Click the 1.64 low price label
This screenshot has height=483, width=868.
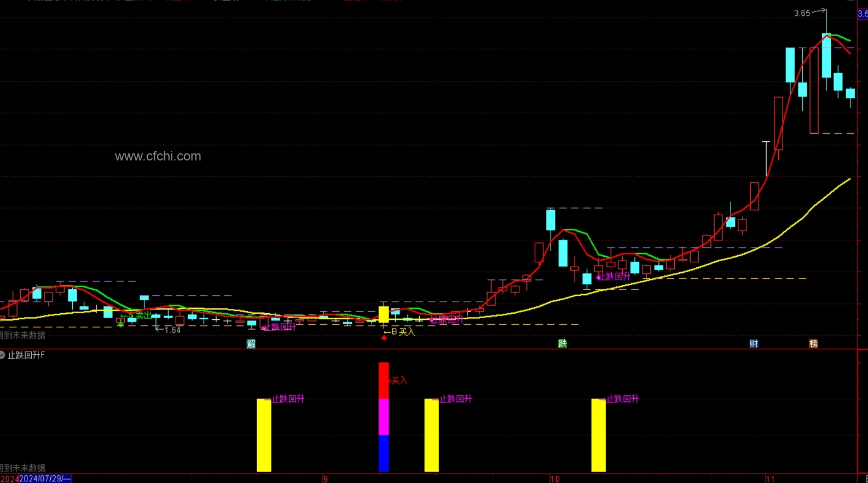coord(172,330)
